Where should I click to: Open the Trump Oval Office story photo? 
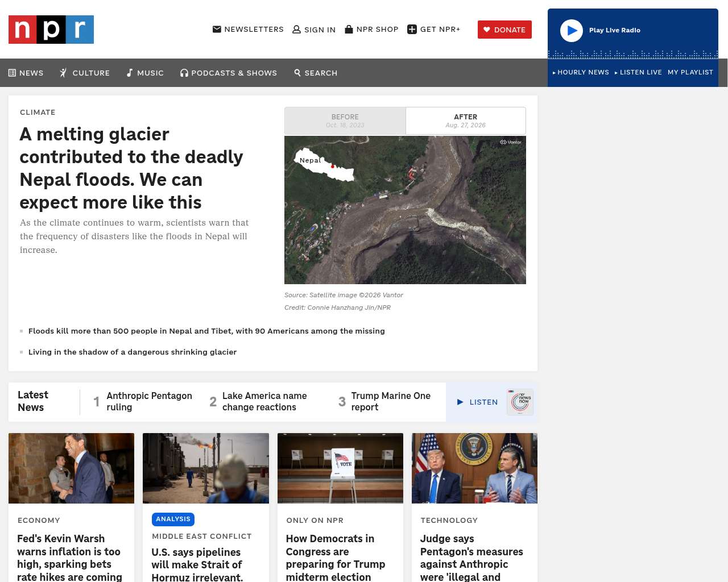(474, 468)
